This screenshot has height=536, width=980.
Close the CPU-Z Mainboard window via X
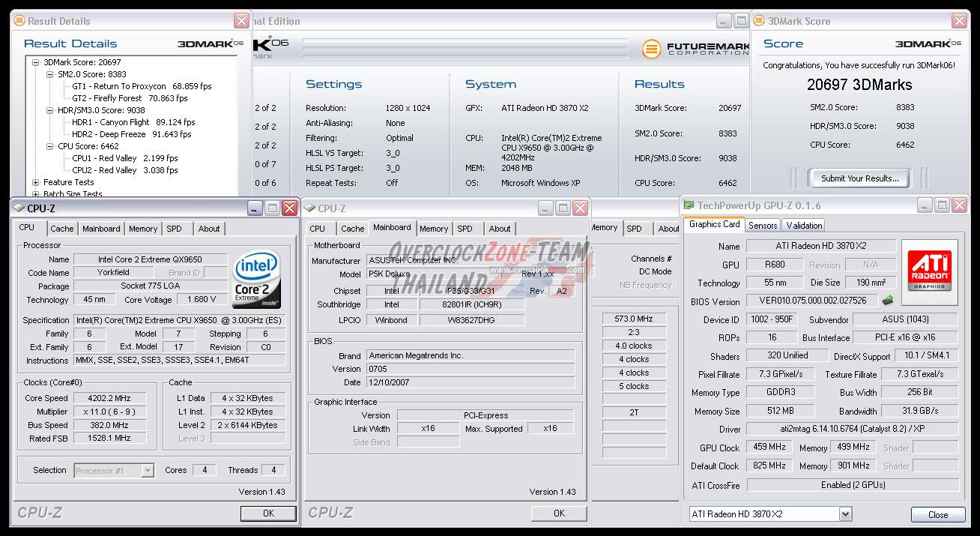580,208
